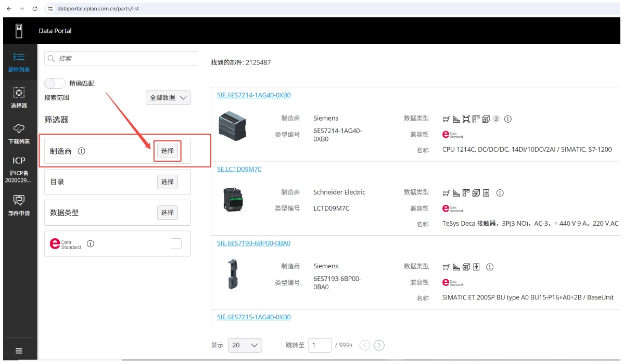Click the Data Portal logo icon
624x364 pixels.
(19, 31)
